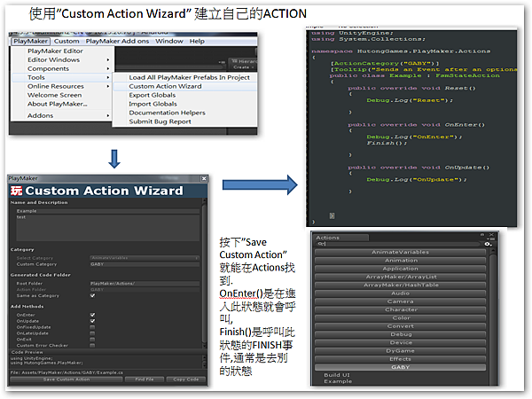Collapse the GABY category in Actions

coord(401,367)
